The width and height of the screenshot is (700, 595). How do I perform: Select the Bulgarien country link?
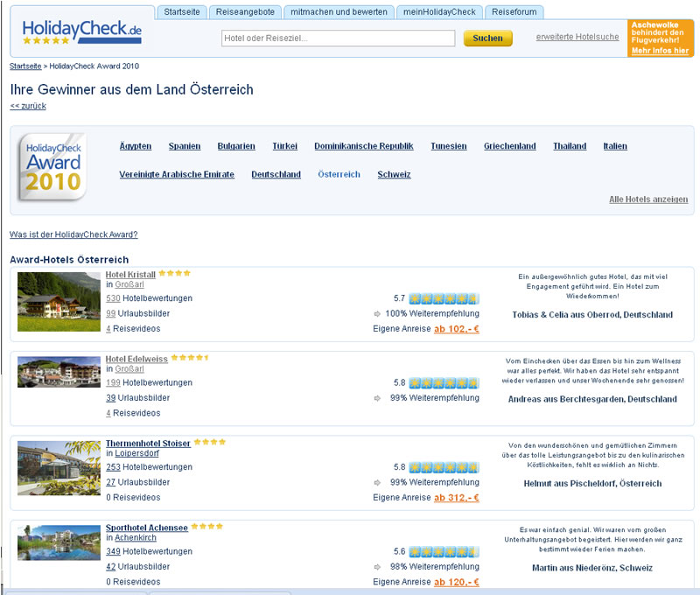click(x=236, y=146)
